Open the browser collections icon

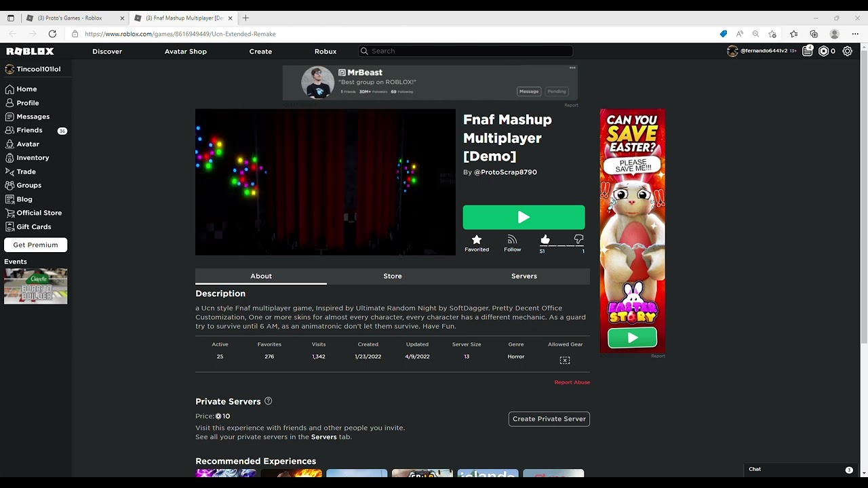click(x=814, y=34)
